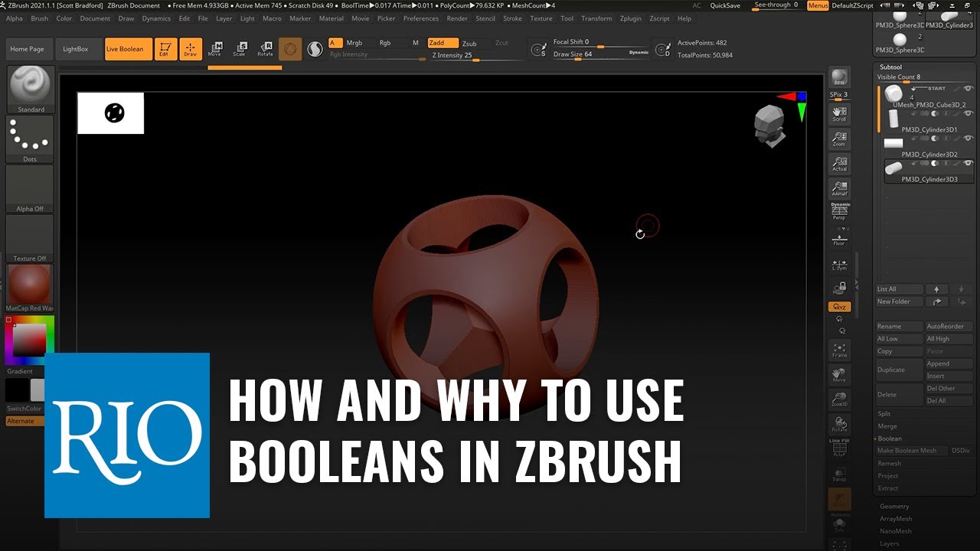The width and height of the screenshot is (980, 551).
Task: Click the half-white sphere icon beside A button
Action: point(315,49)
